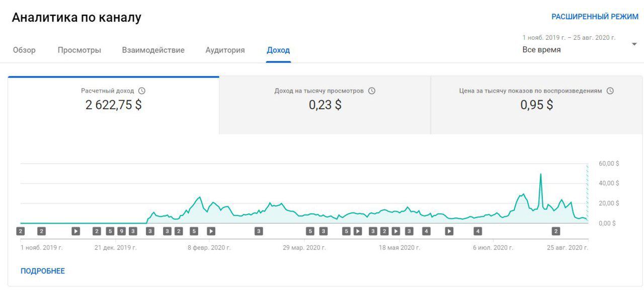Click the 25 авг. 2020 г. axis date label
Screen dimensions: 644x292
(x=567, y=248)
